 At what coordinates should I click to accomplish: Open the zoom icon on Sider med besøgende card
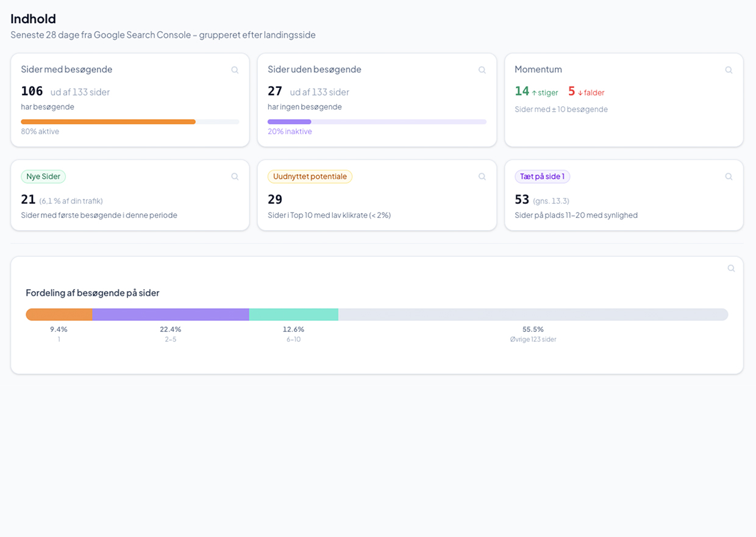click(x=235, y=70)
